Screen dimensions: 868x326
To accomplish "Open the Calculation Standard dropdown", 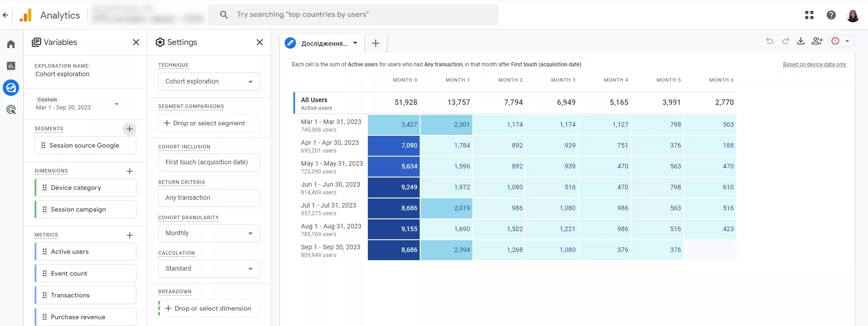I will pos(209,269).
